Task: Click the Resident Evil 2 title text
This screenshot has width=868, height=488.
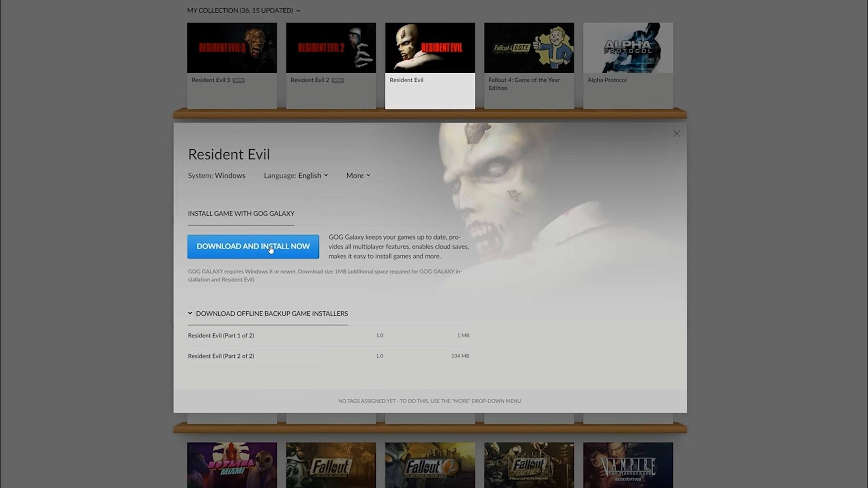Action: tap(310, 80)
